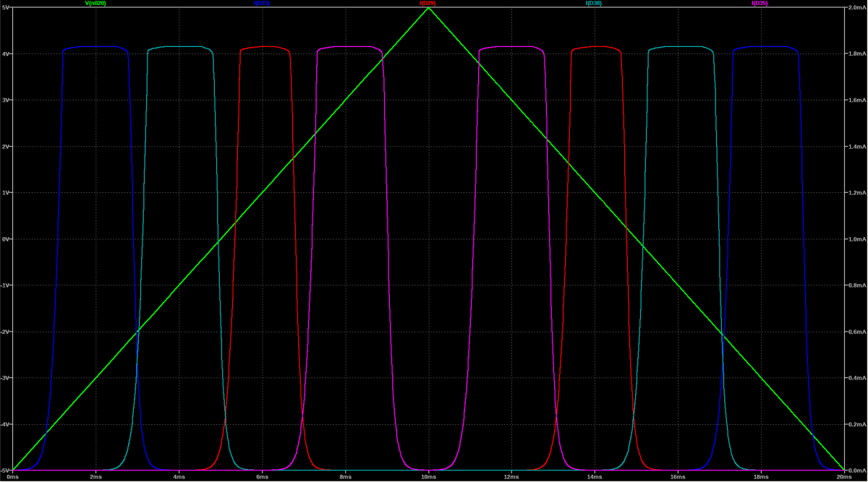Select the 6ms time axis label
The image size is (868, 482).
point(263,477)
